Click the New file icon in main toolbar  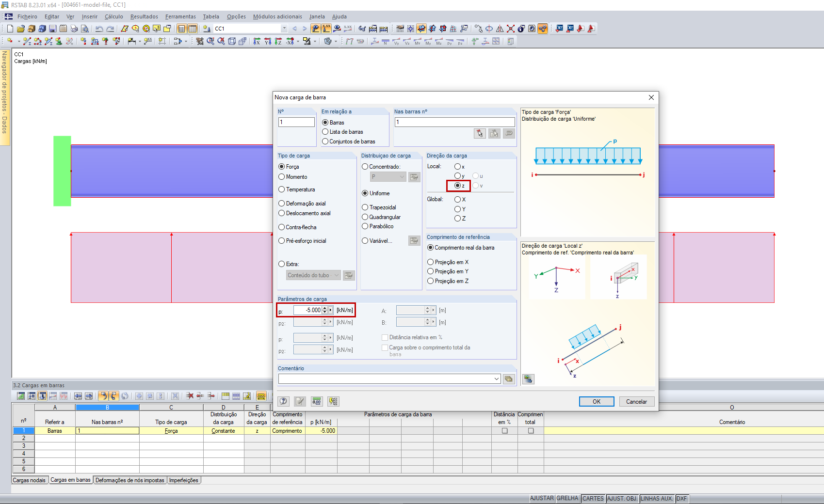pyautogui.click(x=10, y=29)
